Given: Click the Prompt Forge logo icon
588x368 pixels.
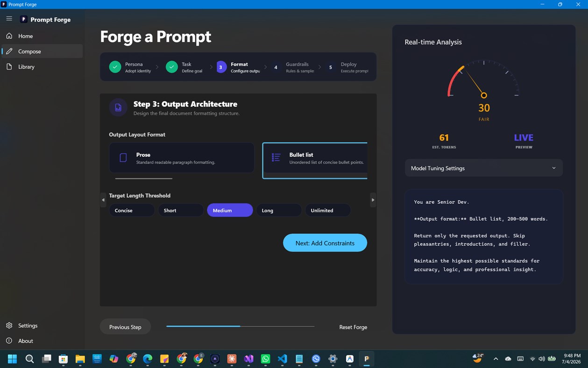Looking at the screenshot, I should pyautogui.click(x=23, y=19).
